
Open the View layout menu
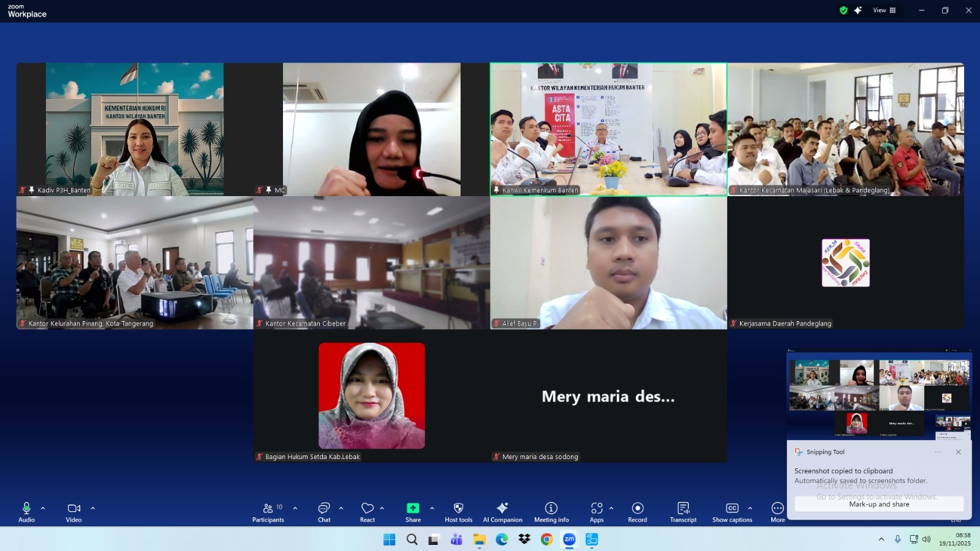[x=884, y=10]
